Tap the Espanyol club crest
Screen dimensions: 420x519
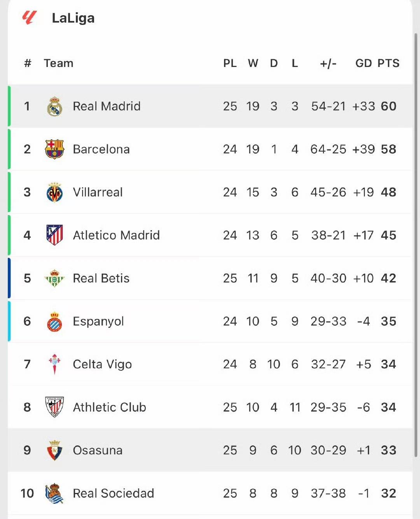[x=54, y=322]
